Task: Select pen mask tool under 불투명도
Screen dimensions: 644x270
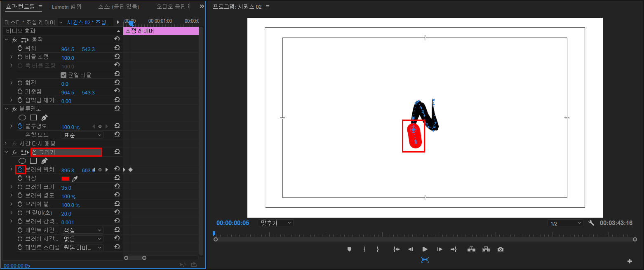Action: 45,117
